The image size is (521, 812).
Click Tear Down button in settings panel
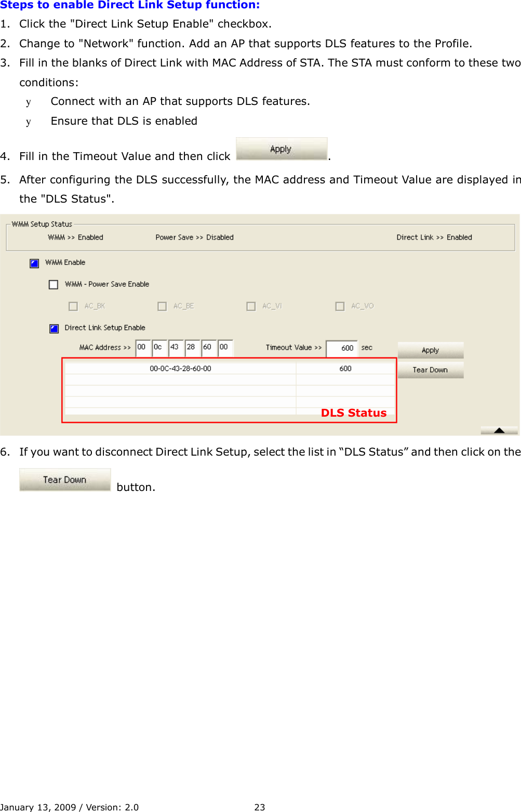(x=431, y=370)
